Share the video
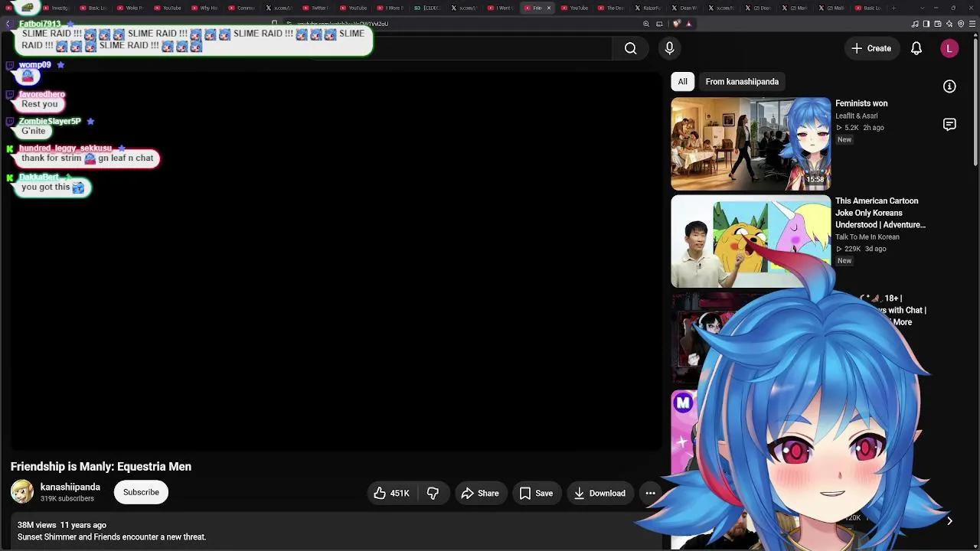Viewport: 980px width, 551px height. point(480,494)
